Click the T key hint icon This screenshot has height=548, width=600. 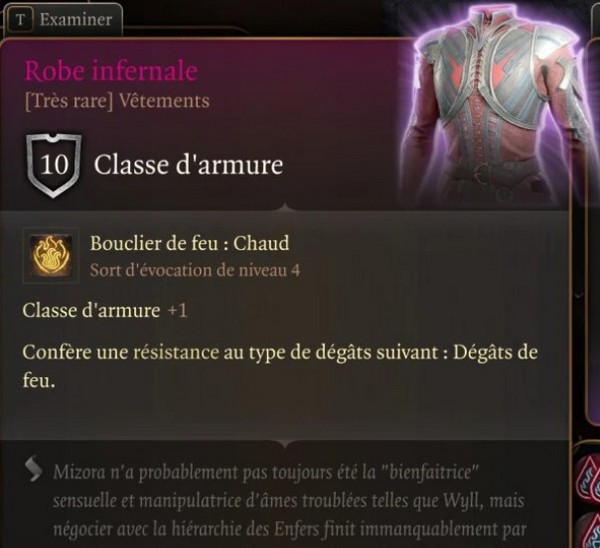[x=20, y=20]
